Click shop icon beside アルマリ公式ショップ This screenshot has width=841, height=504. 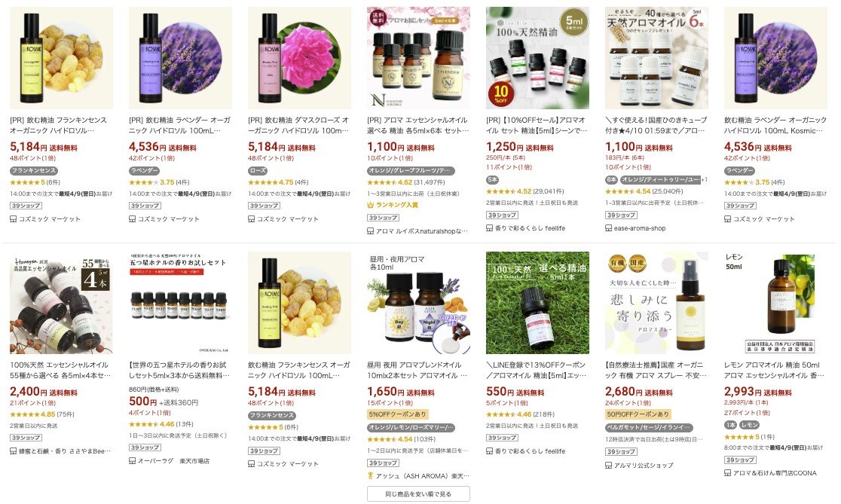608,465
